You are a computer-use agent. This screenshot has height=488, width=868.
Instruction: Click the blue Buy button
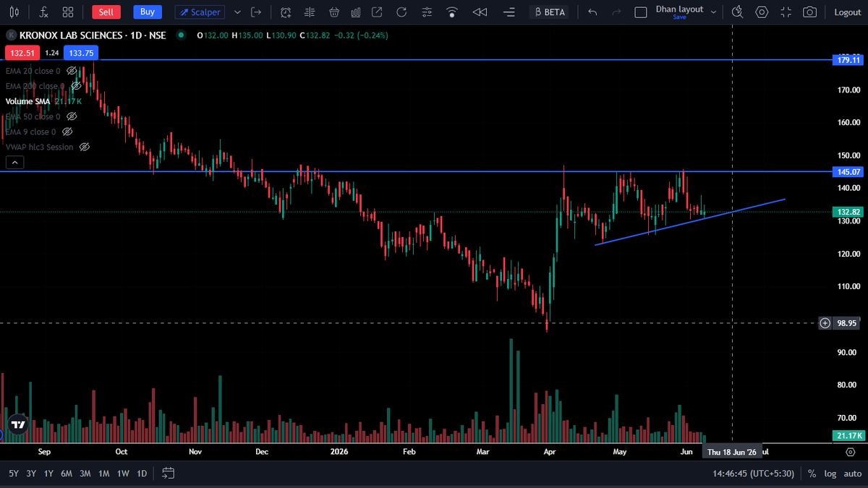pyautogui.click(x=148, y=12)
